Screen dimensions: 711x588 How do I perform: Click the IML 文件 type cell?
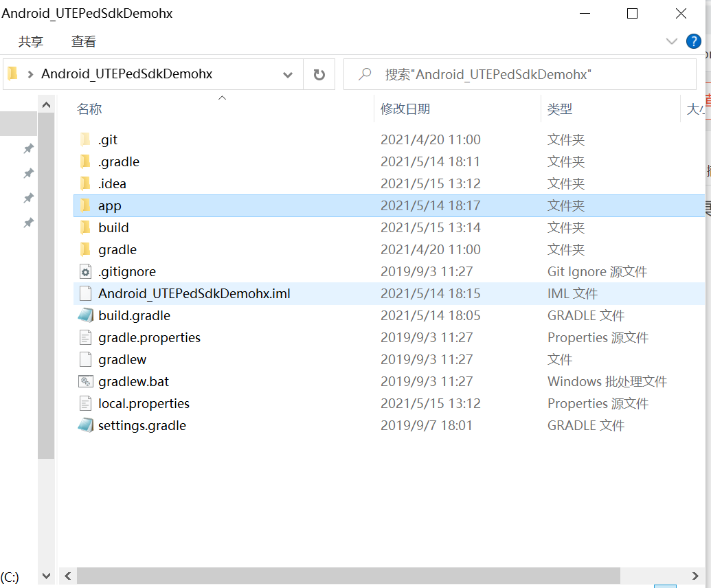[572, 294]
